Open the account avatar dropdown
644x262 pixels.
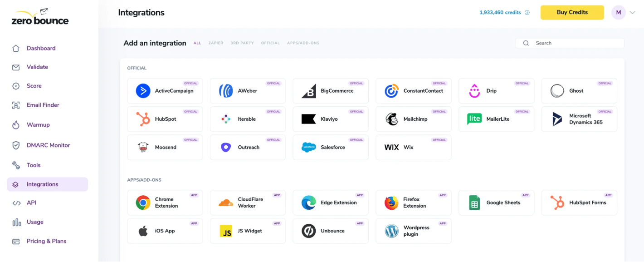618,12
